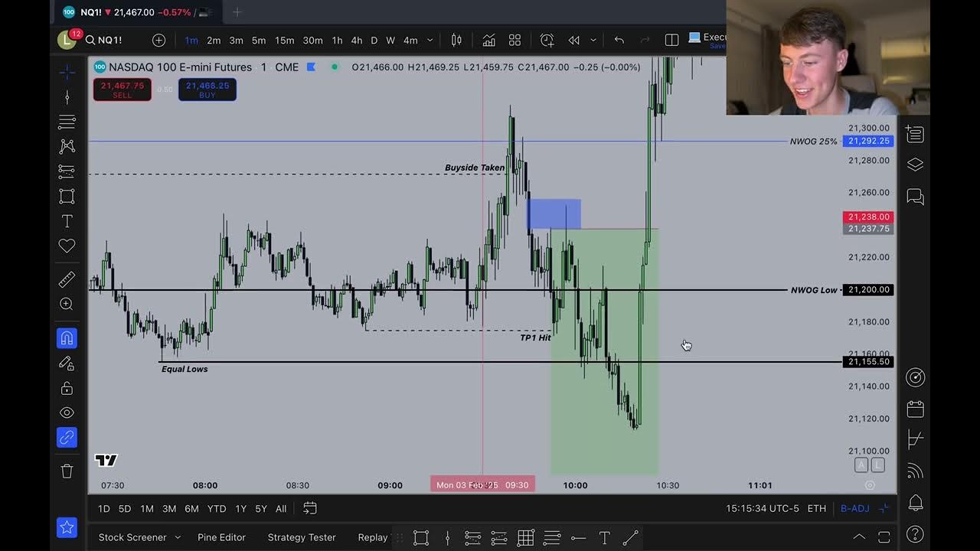Click the red SELL 21,467.75 button

[122, 90]
